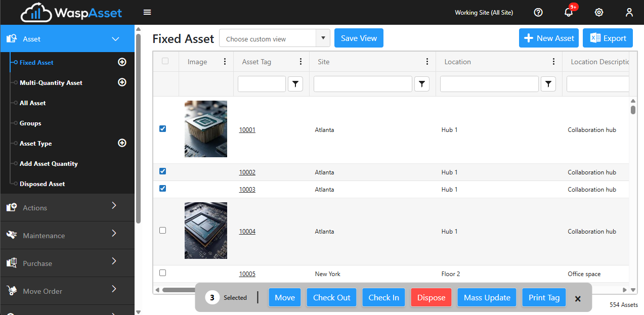644x315 pixels.
Task: Open Disposed Asset in sidebar
Action: coord(42,184)
